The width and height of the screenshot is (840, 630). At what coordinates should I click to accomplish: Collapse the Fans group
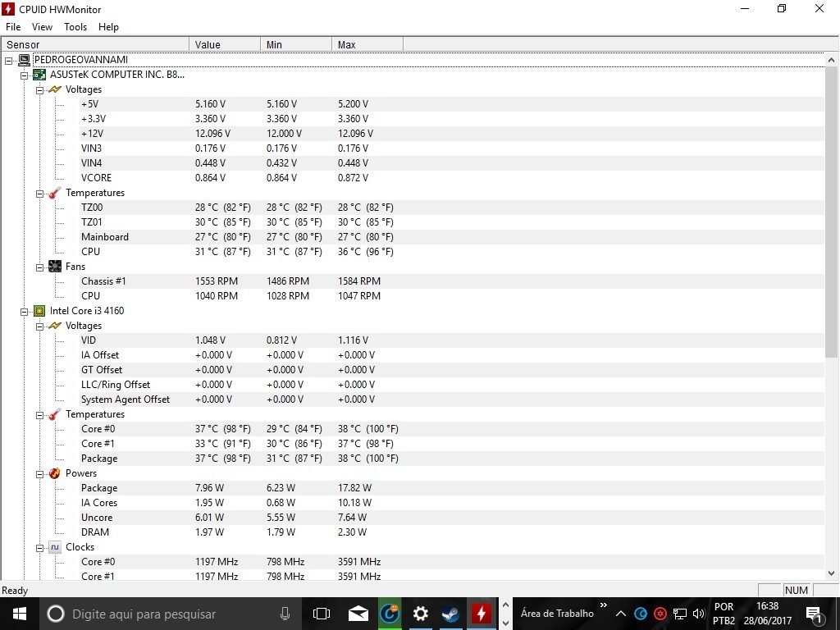39,267
